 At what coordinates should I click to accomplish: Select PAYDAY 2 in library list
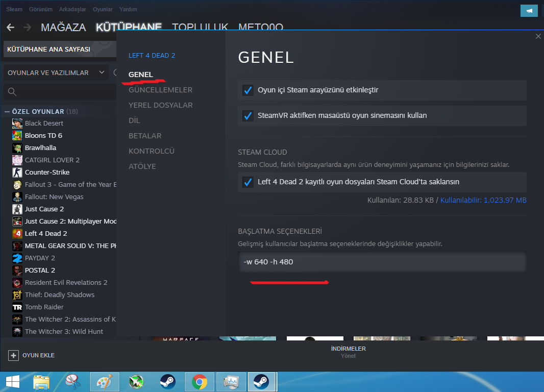pyautogui.click(x=40, y=258)
